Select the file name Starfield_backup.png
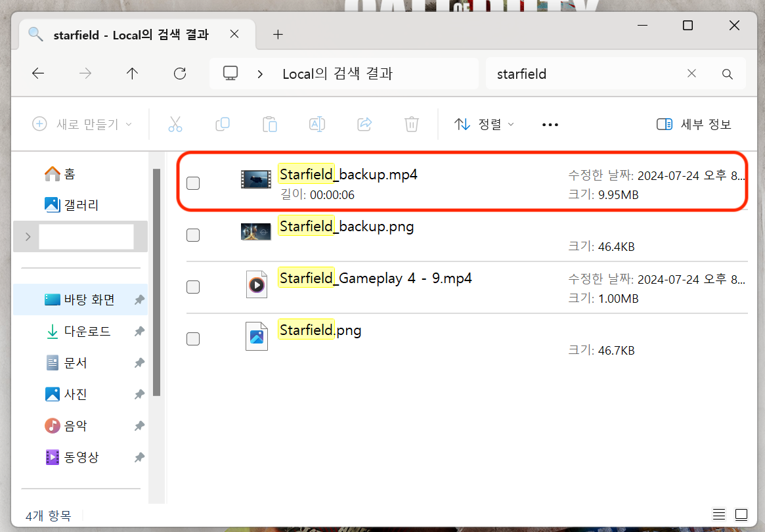 click(347, 227)
